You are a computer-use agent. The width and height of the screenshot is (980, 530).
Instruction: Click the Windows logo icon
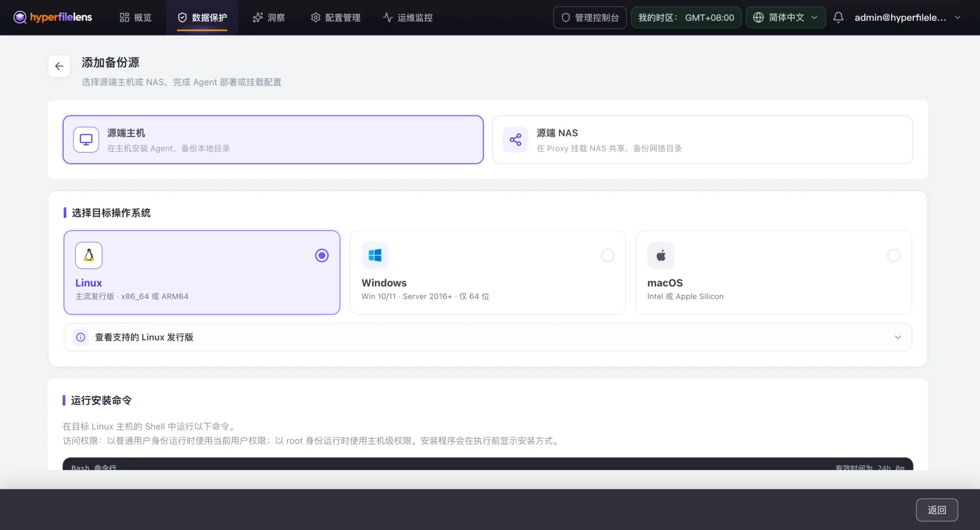[375, 256]
